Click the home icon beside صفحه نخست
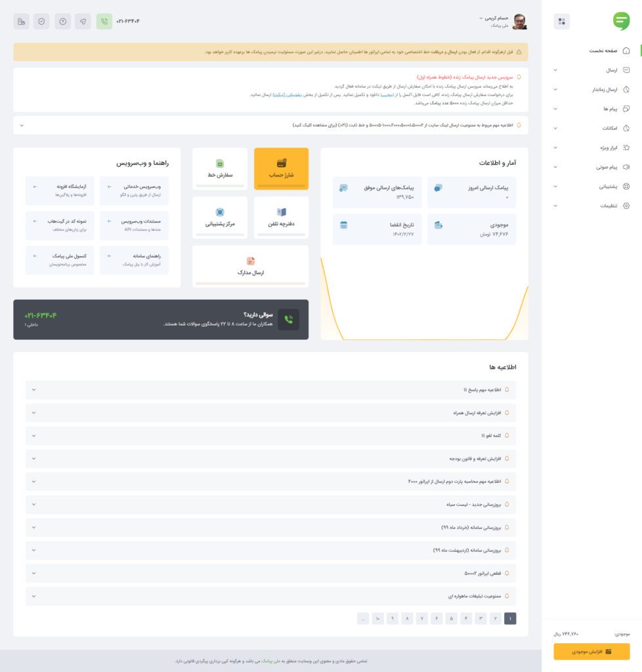This screenshot has width=642, height=672. click(626, 51)
